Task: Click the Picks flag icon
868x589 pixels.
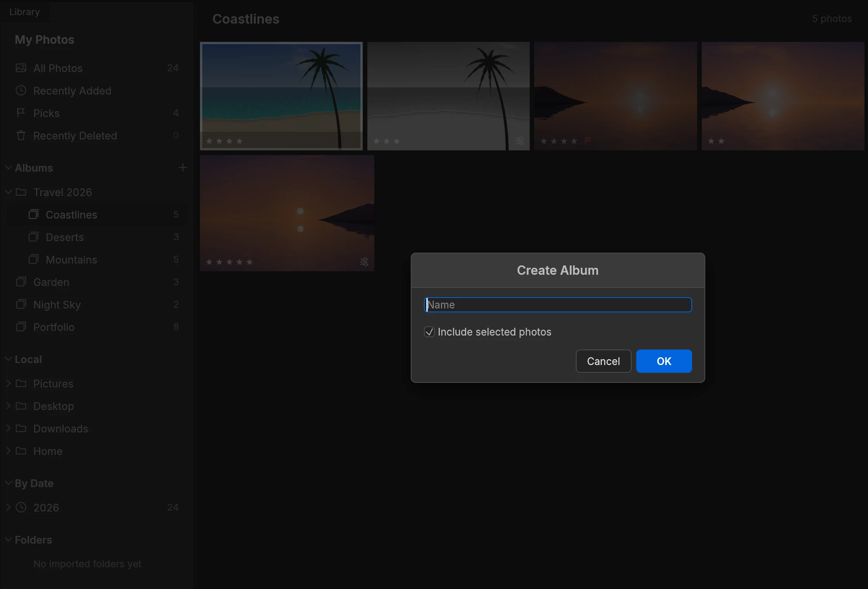Action: [21, 113]
